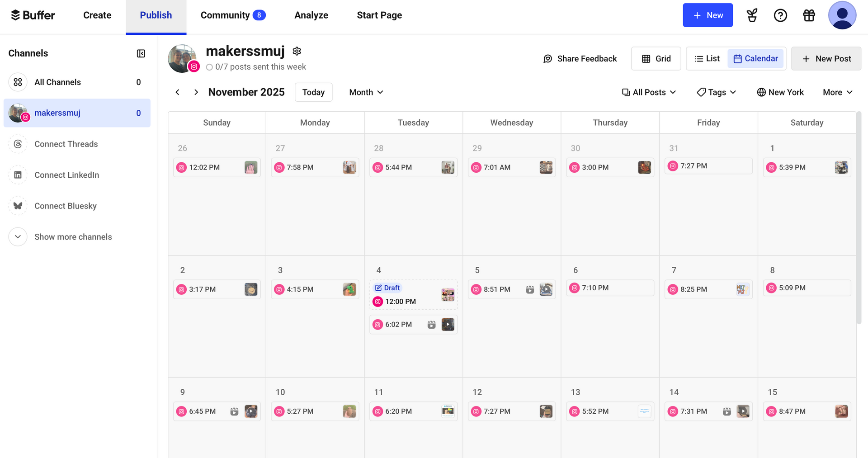Open the settings gear beside makerssmuj

[297, 51]
